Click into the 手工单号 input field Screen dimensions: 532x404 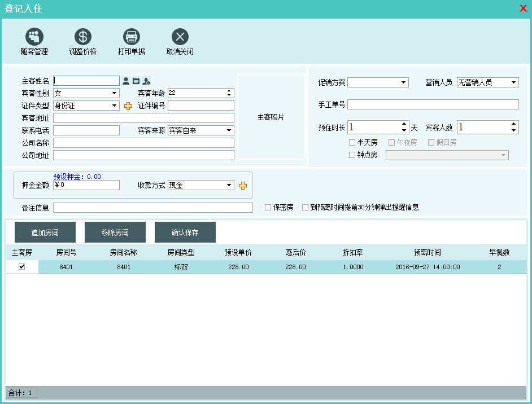[433, 104]
